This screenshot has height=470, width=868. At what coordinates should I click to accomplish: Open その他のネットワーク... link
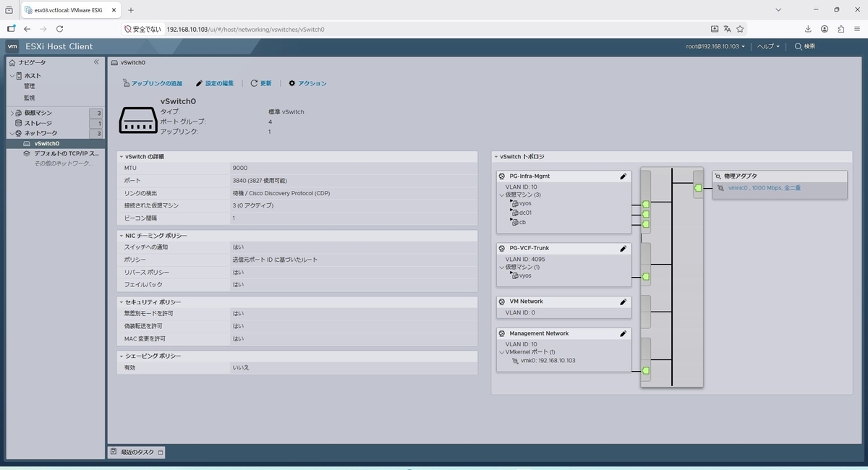point(64,163)
